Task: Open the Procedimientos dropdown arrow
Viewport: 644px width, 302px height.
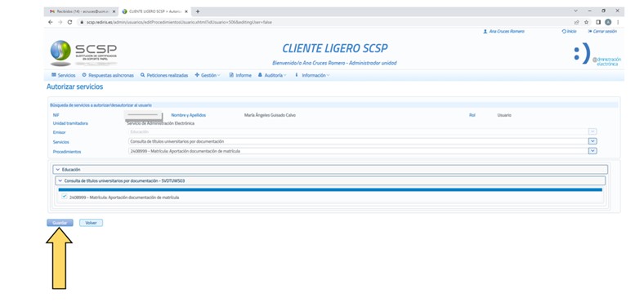Action: [x=593, y=151]
